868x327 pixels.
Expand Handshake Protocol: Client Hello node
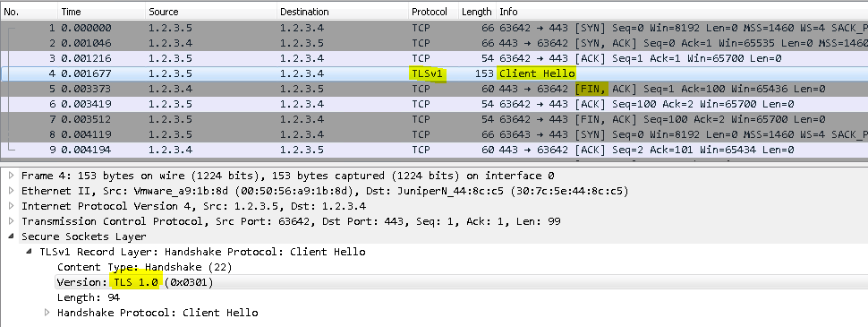(47, 313)
